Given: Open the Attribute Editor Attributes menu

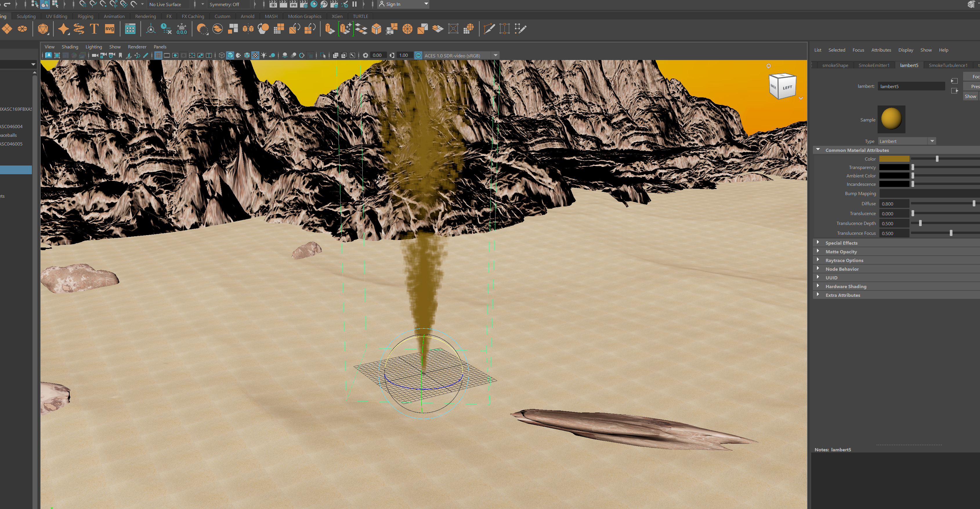Looking at the screenshot, I should point(881,50).
